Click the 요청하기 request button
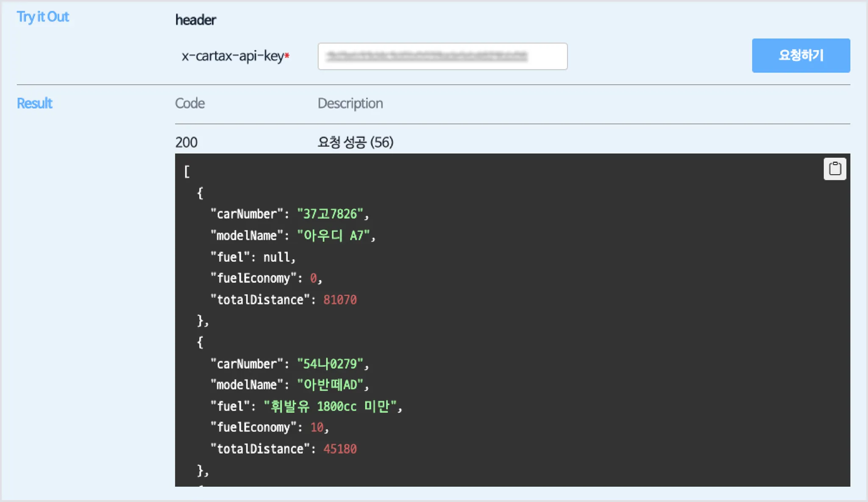The image size is (868, 502). click(x=801, y=55)
